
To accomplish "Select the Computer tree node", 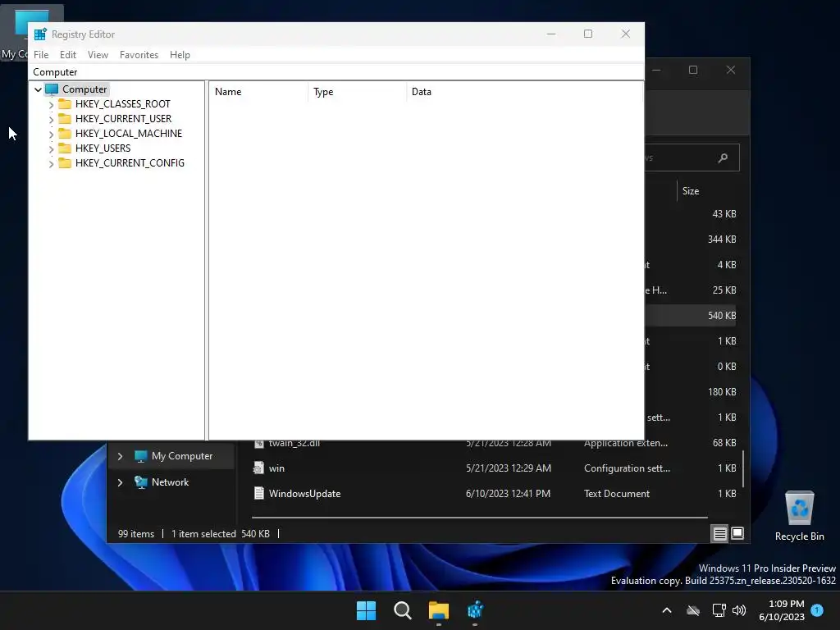I will (x=84, y=89).
